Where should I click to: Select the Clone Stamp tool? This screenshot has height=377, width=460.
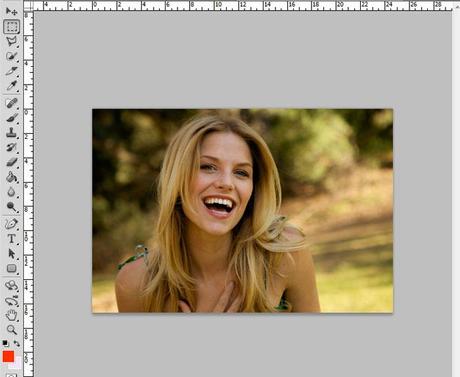point(11,132)
